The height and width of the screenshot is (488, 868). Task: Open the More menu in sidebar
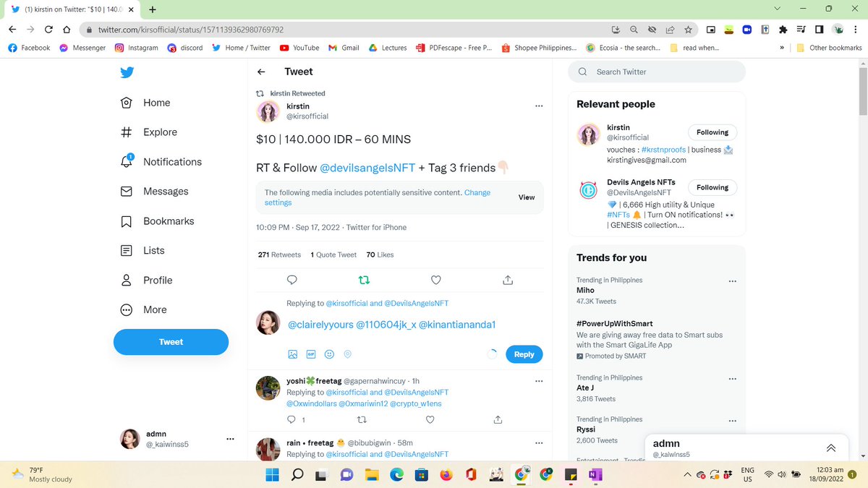coord(143,309)
